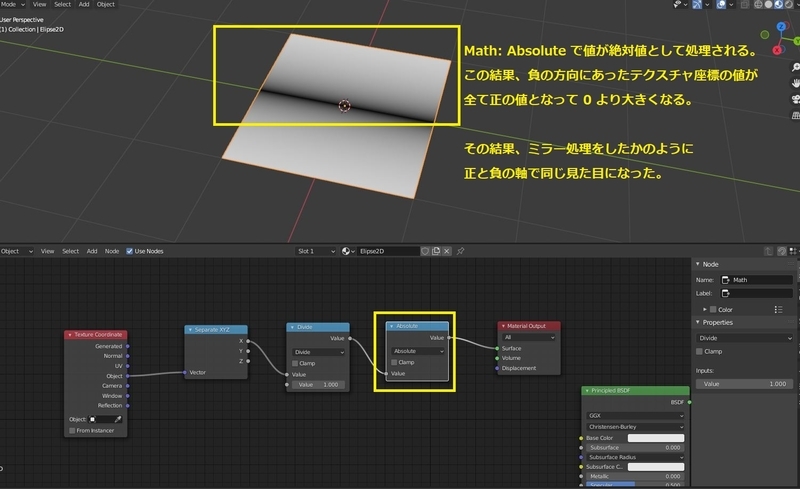800x489 pixels.
Task: Click the viewport overlays toggle icon
Action: coord(721,4)
